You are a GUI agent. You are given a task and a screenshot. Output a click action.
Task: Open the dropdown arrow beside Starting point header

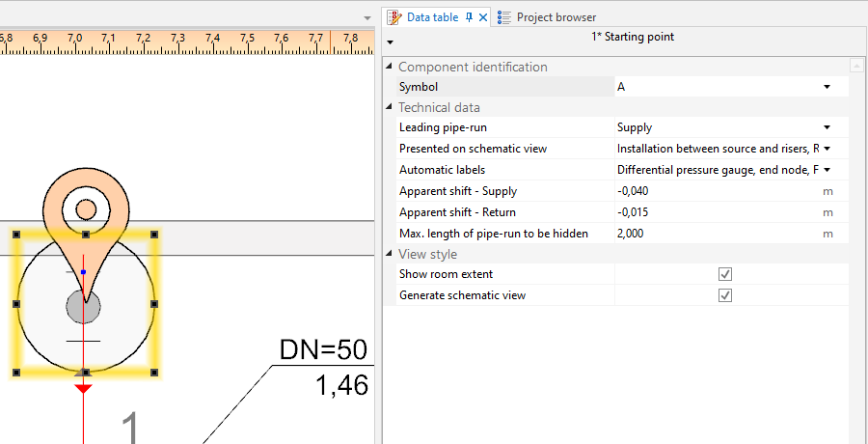(x=390, y=42)
